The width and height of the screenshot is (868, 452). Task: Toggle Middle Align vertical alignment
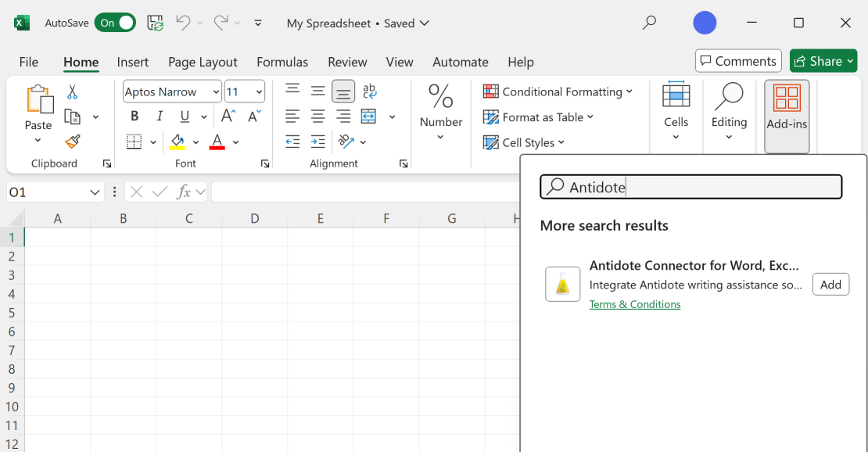pos(317,91)
